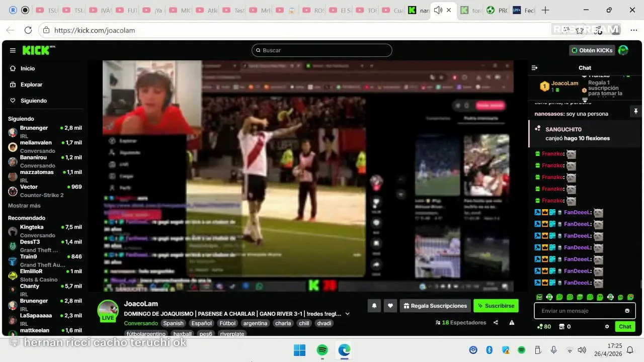Open ElmiilloR recommended channel
This screenshot has height=362, width=644.
[x=45, y=275]
